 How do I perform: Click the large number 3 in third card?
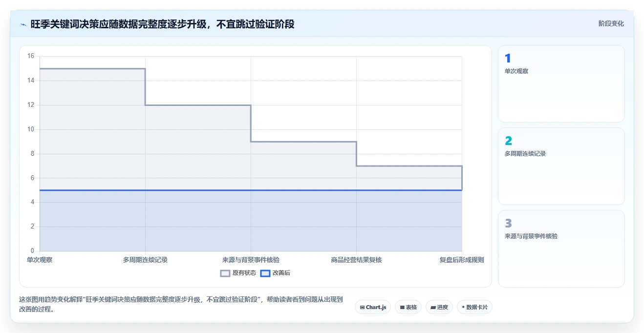(508, 224)
